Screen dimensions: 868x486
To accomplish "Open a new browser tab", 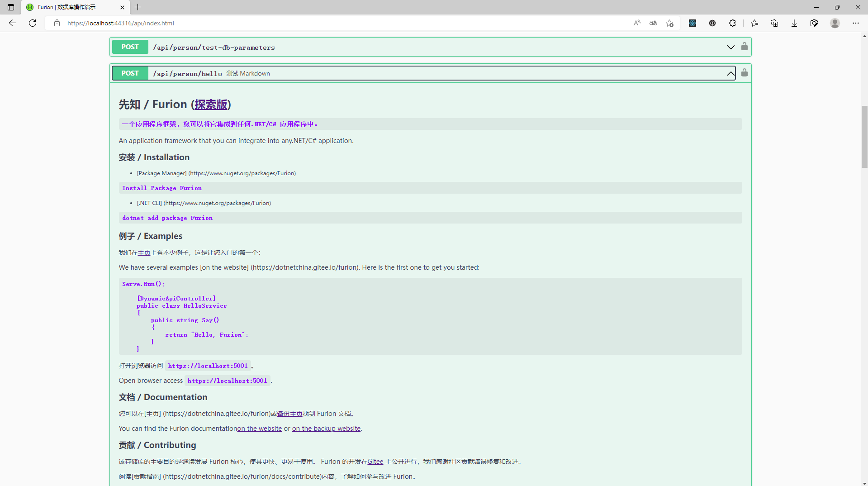I will click(138, 7).
